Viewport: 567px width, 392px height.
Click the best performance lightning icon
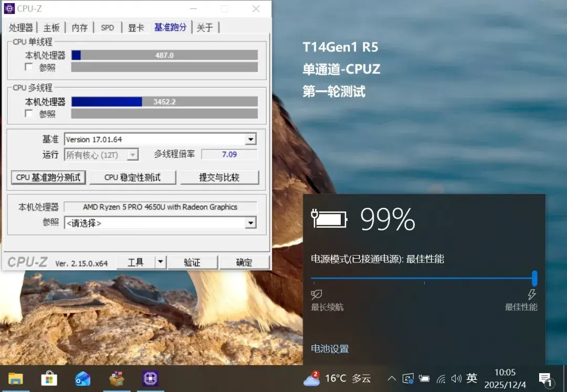[x=531, y=294]
